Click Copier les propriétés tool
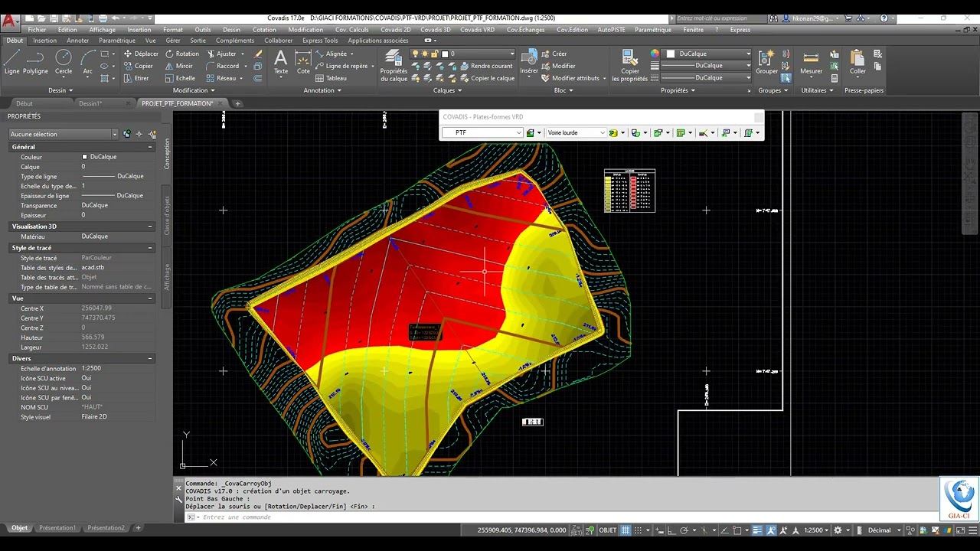Viewport: 980px width, 551px height. (x=630, y=66)
